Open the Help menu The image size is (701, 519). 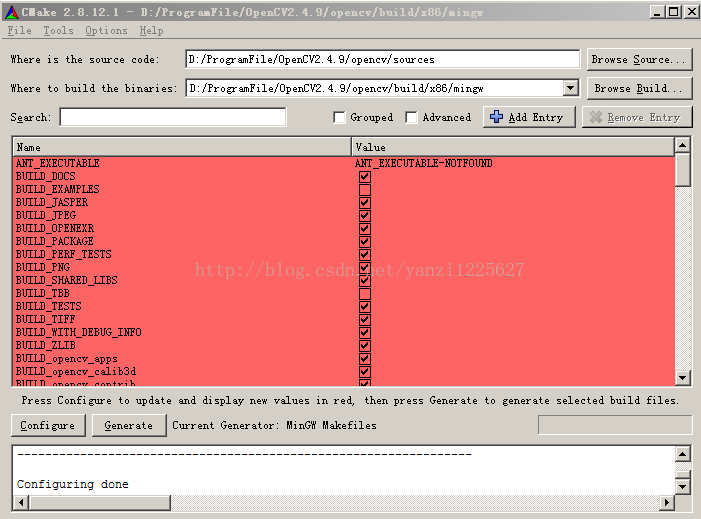tap(152, 30)
